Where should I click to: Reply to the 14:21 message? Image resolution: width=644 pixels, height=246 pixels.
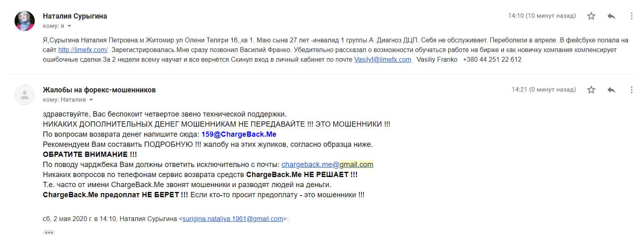[611, 90]
